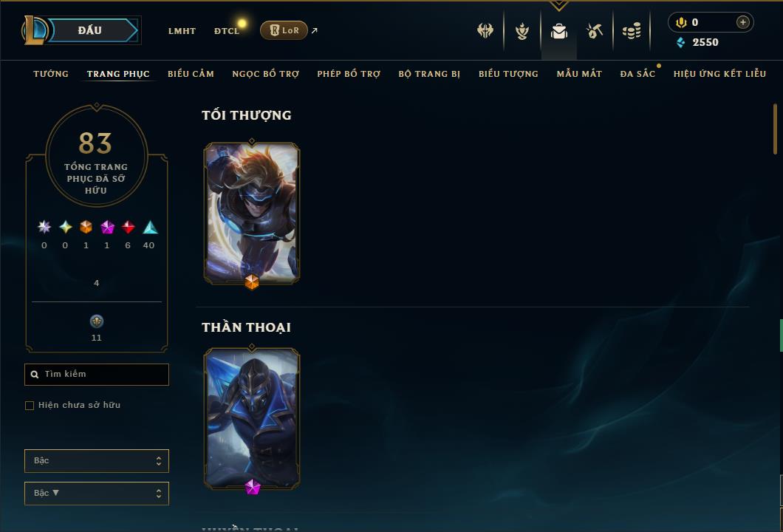Open the Hextech crafting hammer icon

pos(594,31)
